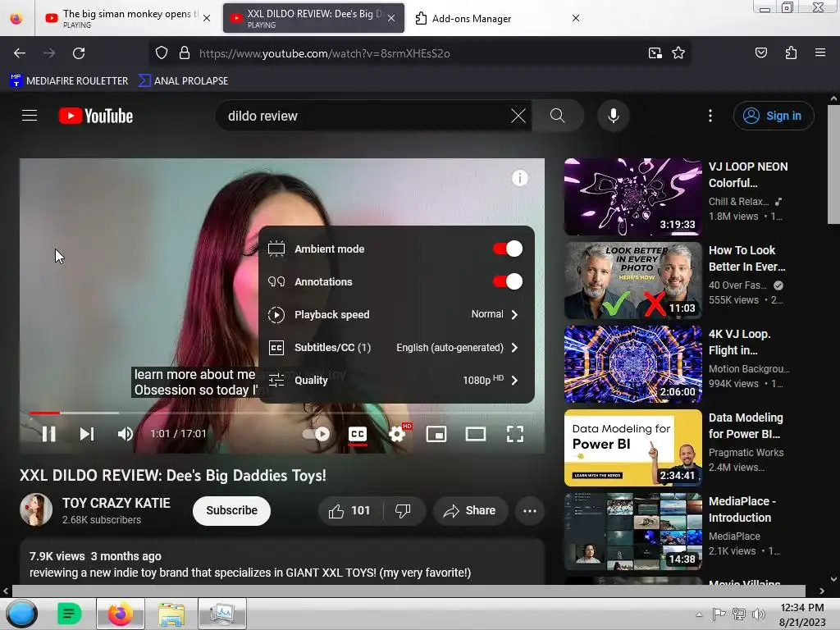This screenshot has width=840, height=630.
Task: Disable Ambient mode switch
Action: click(x=507, y=249)
